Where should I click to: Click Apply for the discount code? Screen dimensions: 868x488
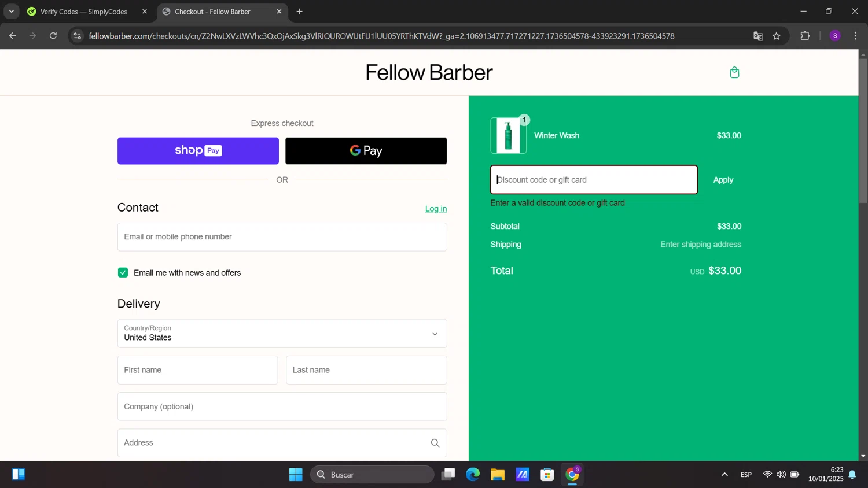tap(723, 180)
